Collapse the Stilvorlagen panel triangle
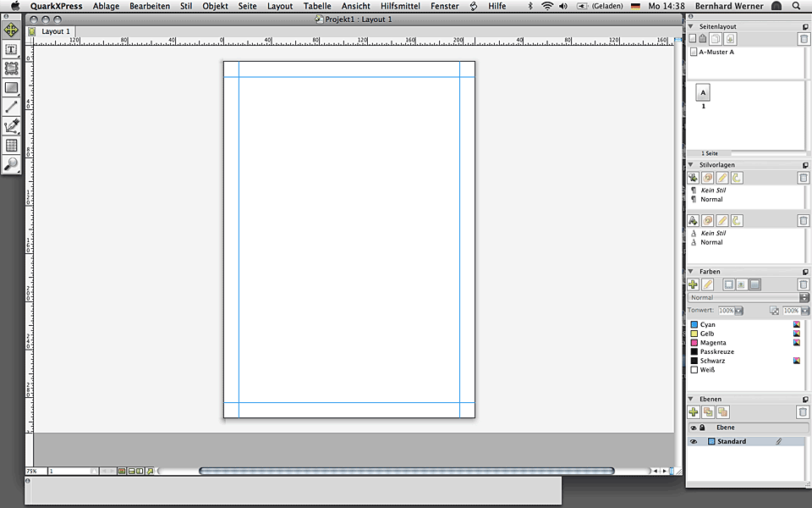The height and width of the screenshot is (508, 812). click(x=691, y=164)
